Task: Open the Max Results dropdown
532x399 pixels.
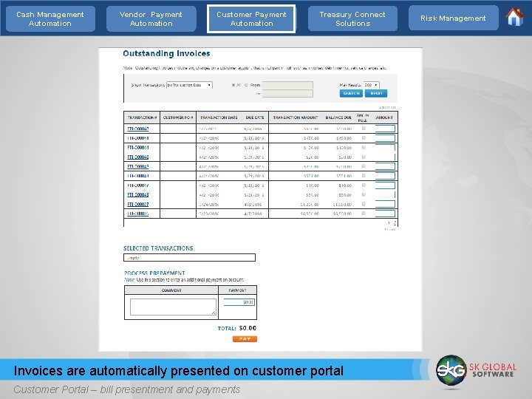Action: [x=371, y=85]
